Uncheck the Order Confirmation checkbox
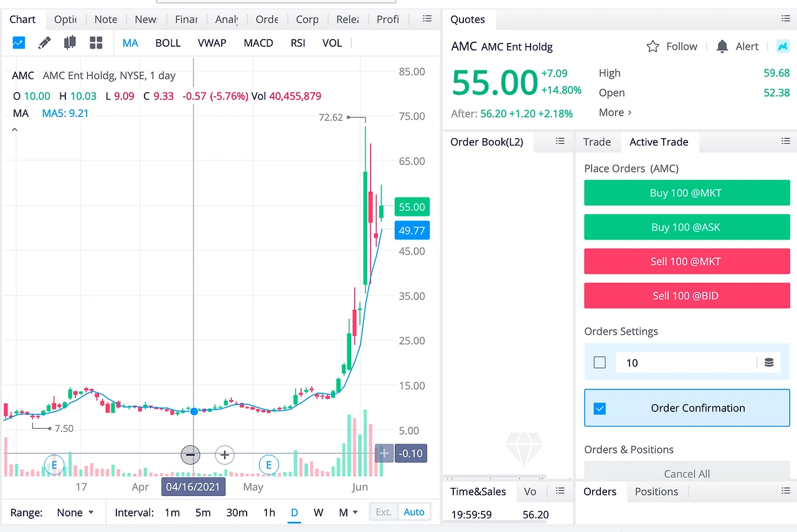The width and height of the screenshot is (797, 532). click(600, 409)
